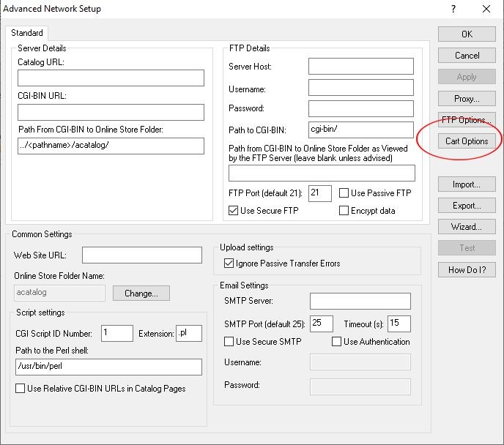
Task: Enable Use Passive FTP checkbox
Action: pos(344,193)
